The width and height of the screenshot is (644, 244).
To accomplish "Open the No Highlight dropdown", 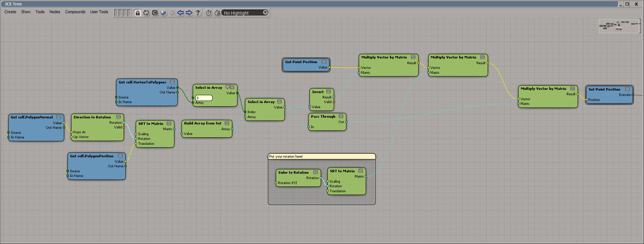I will point(245,13).
